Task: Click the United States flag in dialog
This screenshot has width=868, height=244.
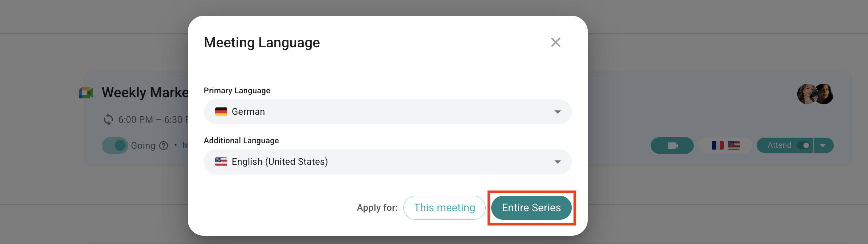Action: 221,162
